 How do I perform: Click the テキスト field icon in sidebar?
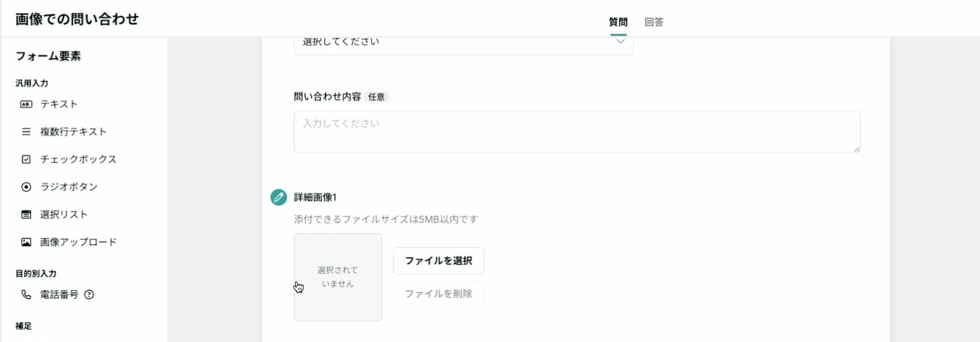click(26, 104)
